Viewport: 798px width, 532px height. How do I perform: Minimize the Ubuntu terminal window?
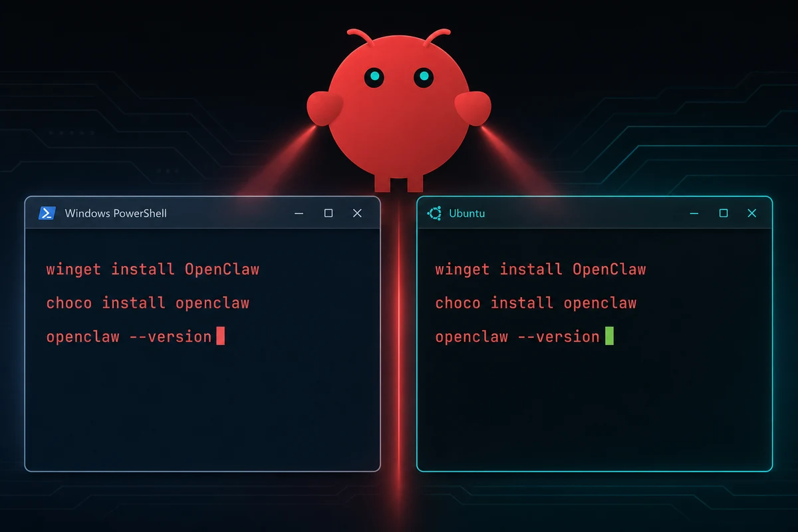[x=694, y=213]
